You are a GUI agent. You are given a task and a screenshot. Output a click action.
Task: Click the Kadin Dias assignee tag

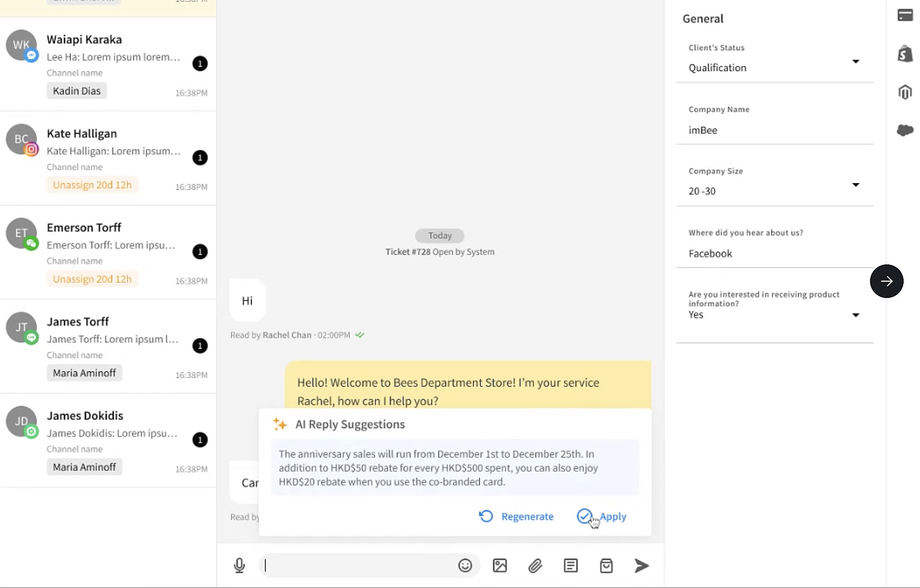(77, 91)
